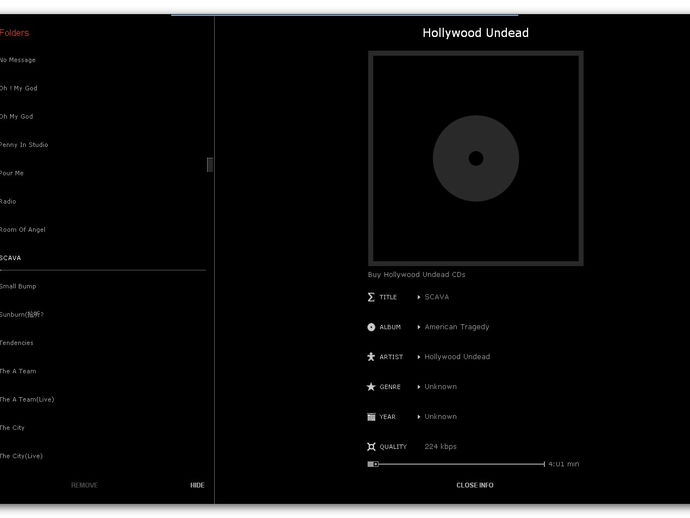Open the Folders tab
Viewport: 690px width, 518px height.
click(14, 33)
